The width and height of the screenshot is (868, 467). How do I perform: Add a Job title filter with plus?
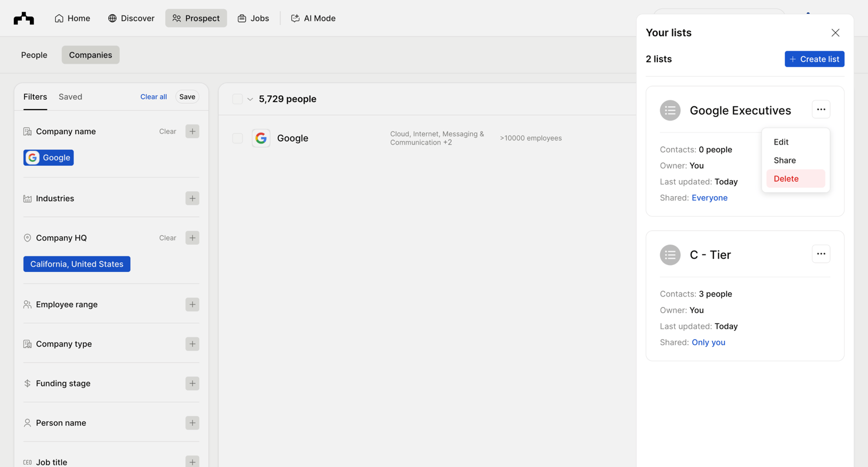[x=192, y=462]
